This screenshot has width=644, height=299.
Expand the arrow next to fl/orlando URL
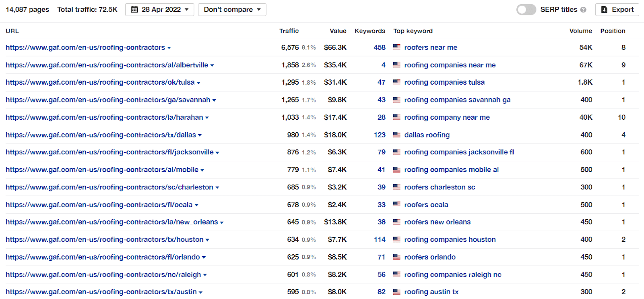pos(204,257)
